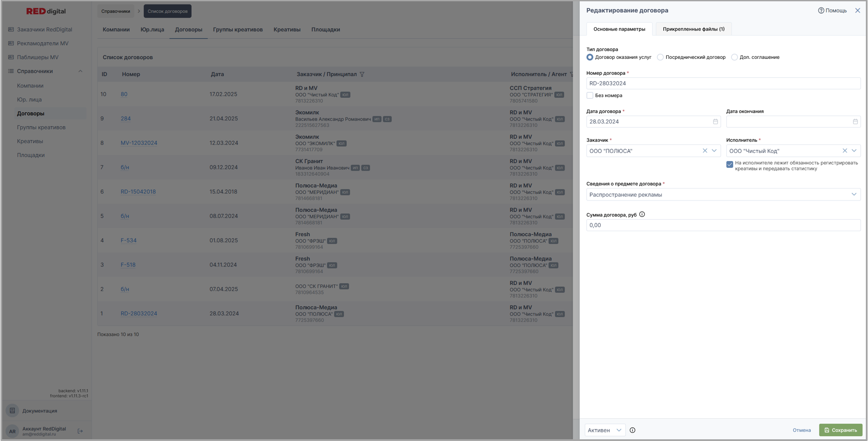Image resolution: width=868 pixels, height=441 pixels.
Task: Select Доп. соглашение radio button
Action: (x=734, y=57)
